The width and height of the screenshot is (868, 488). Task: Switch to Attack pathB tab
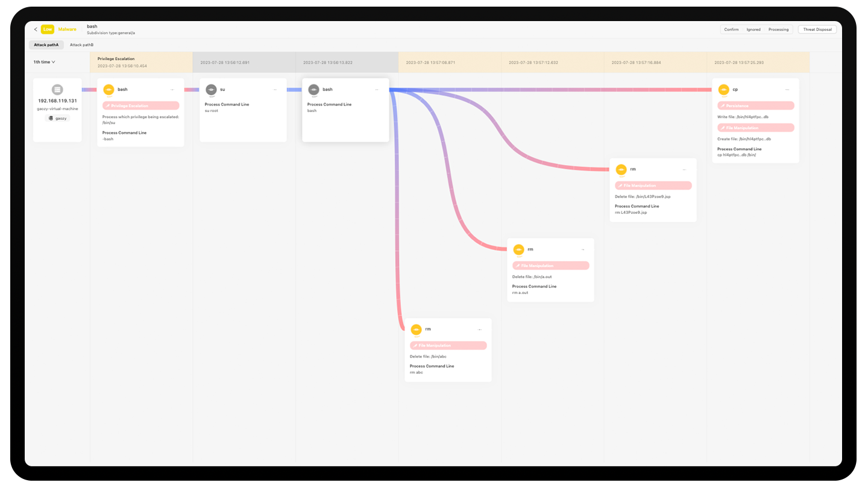coord(81,45)
